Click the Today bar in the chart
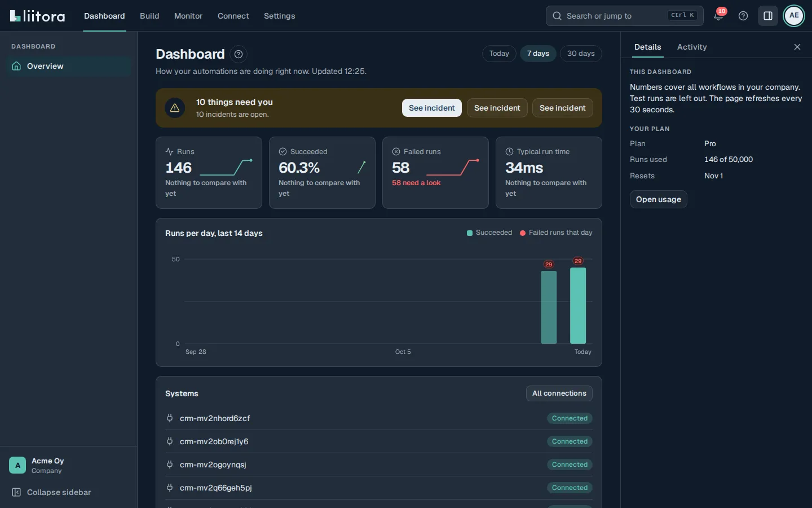This screenshot has width=812, height=508. 578,305
